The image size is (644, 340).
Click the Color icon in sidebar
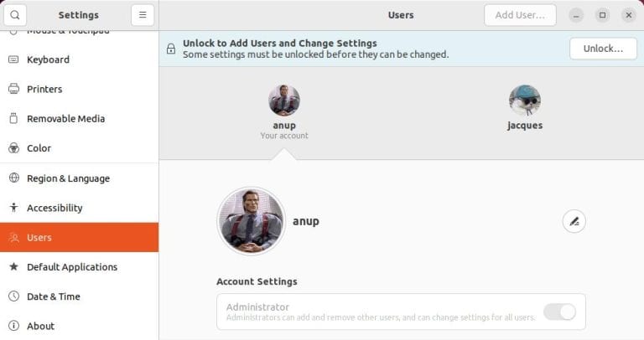click(13, 148)
